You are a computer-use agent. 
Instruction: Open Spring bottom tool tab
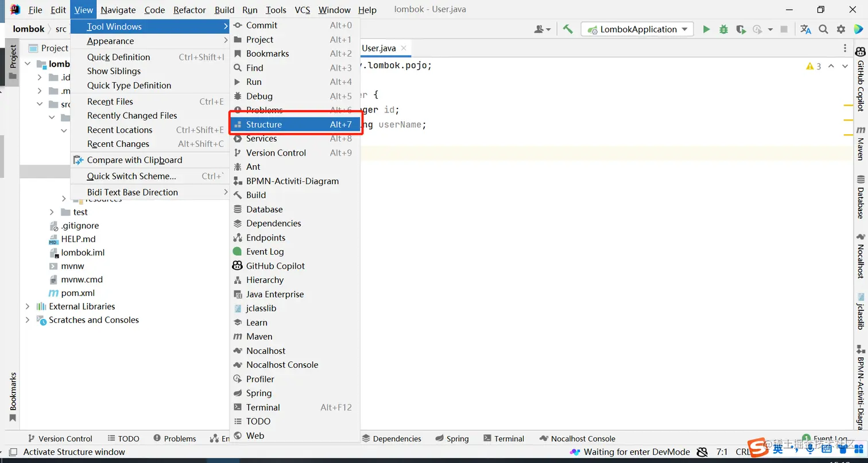(x=452, y=438)
